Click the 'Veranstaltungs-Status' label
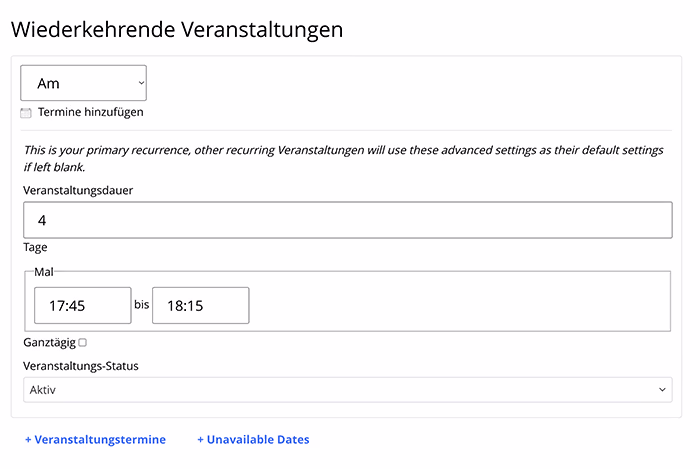The image size is (700, 469). [x=81, y=366]
